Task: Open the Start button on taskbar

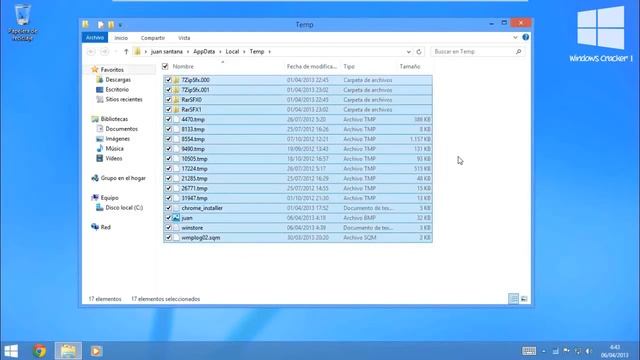Action: click(11, 351)
